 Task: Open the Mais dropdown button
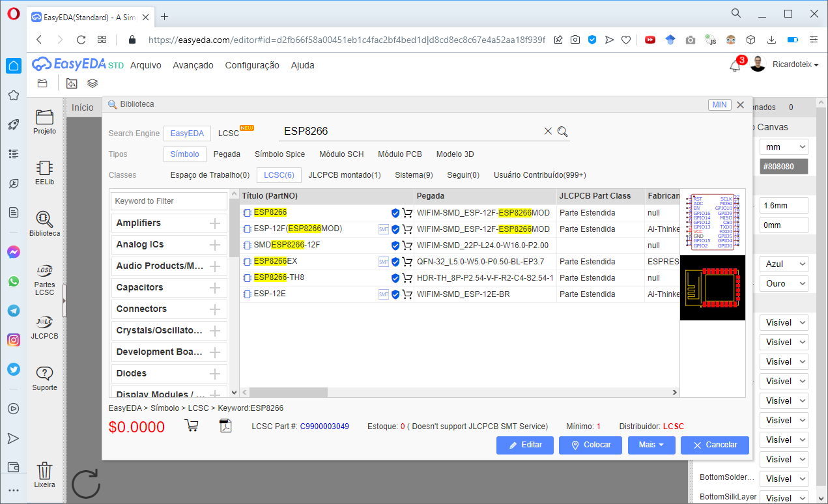coord(651,445)
